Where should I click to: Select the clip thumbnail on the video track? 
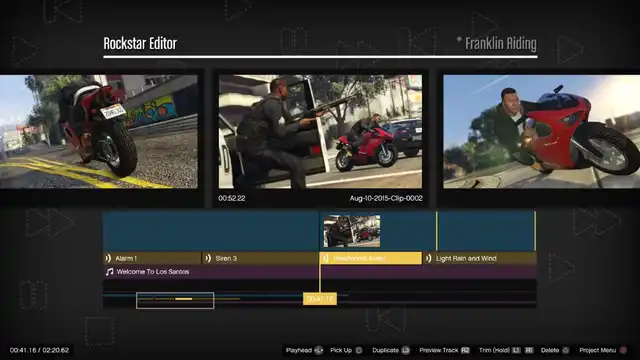tap(352, 231)
